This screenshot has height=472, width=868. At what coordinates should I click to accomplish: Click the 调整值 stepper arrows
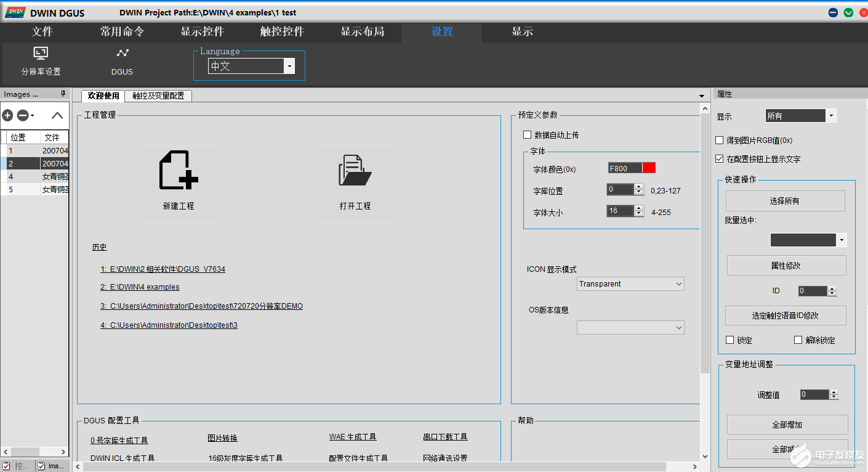tap(834, 394)
